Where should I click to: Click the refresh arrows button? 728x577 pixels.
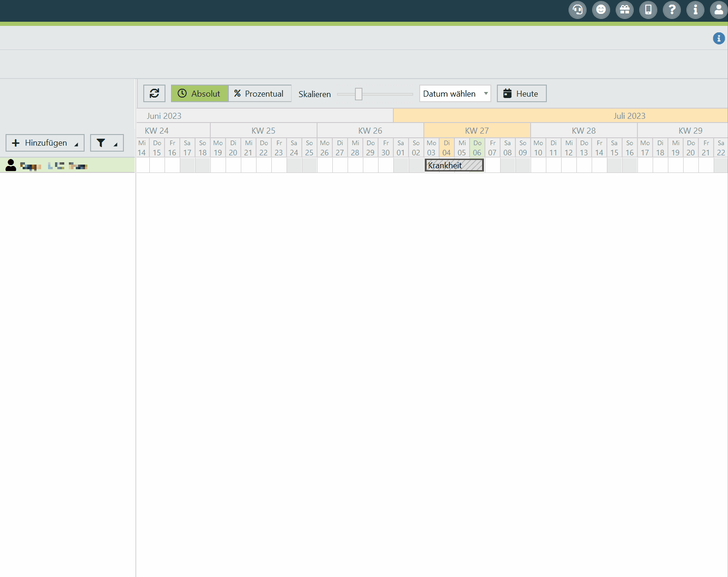[x=154, y=93]
